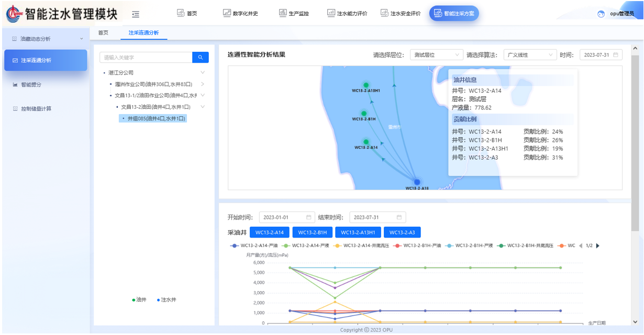Open the 广义线性 algorithm dropdown

pyautogui.click(x=529, y=55)
